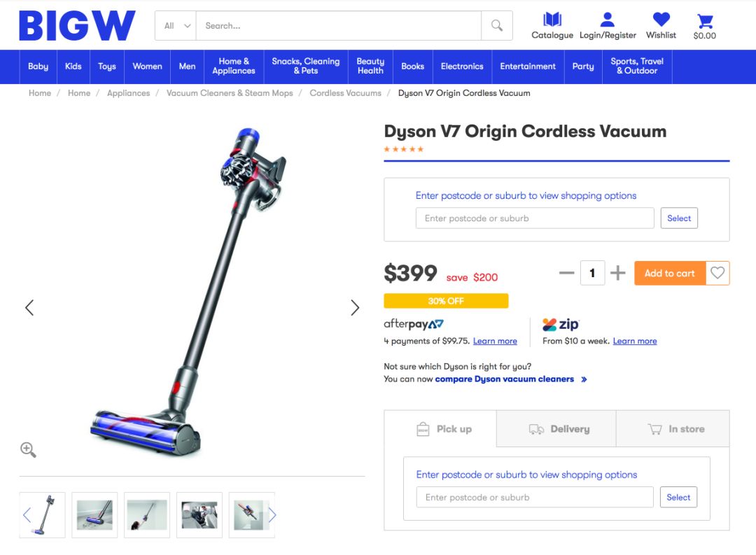Click the Add to cart button
The width and height of the screenshot is (756, 555).
[x=670, y=273]
